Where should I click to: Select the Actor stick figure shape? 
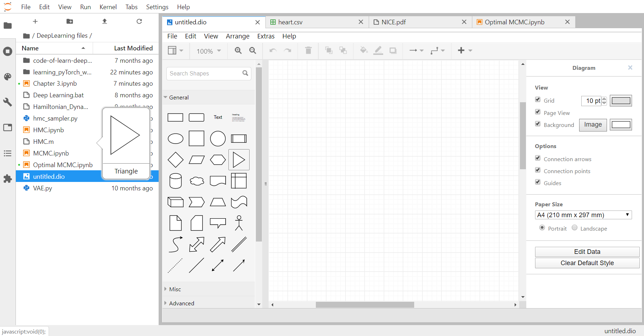239,223
